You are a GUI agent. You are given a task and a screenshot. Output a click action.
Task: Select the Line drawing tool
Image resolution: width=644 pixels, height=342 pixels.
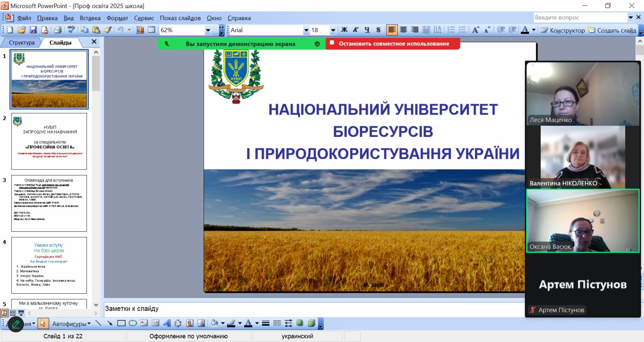pyautogui.click(x=98, y=323)
